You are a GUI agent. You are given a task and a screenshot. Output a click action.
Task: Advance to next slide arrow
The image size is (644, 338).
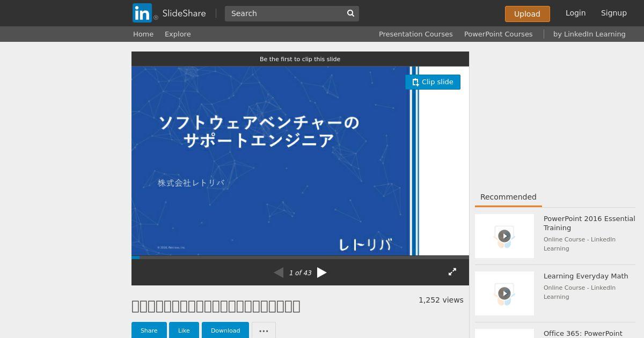click(322, 273)
